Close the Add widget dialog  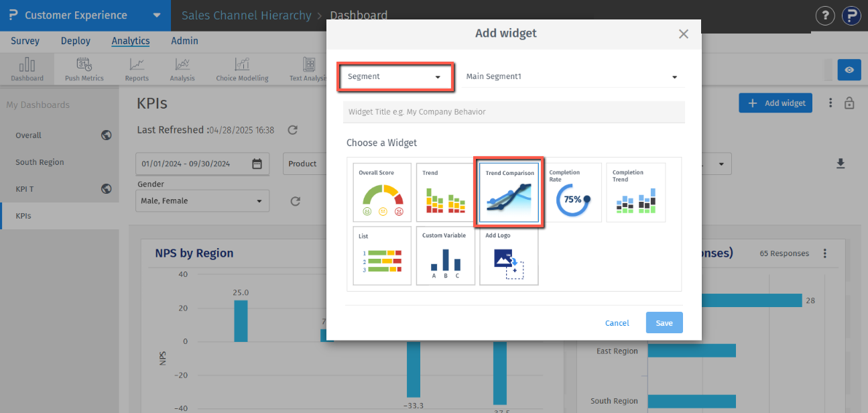[x=684, y=34]
